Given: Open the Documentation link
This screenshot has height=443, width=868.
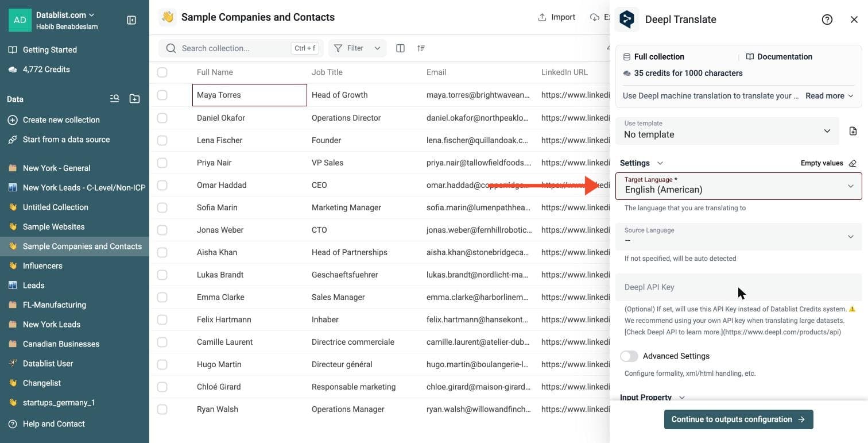Looking at the screenshot, I should coord(779,57).
